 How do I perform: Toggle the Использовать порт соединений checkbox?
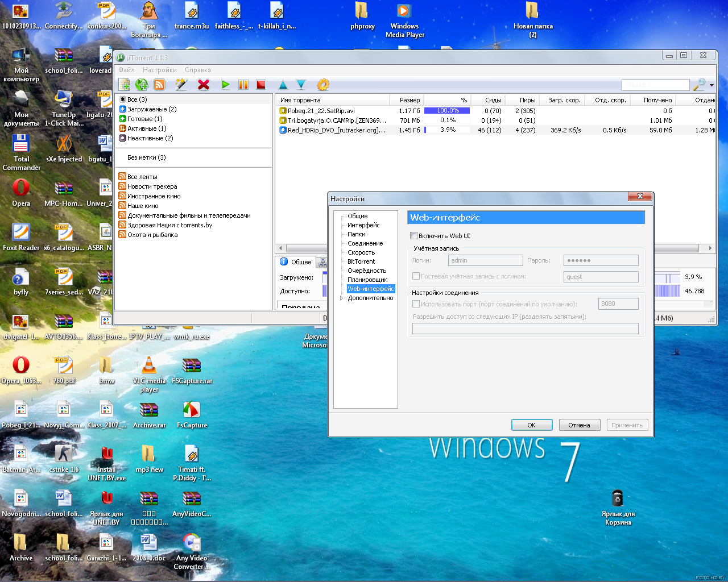(x=416, y=304)
